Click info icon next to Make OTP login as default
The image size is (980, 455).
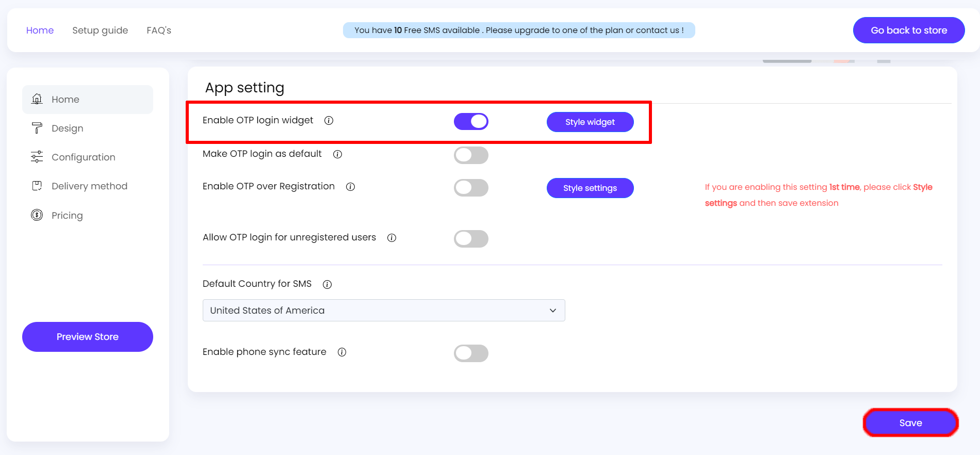pyautogui.click(x=337, y=154)
